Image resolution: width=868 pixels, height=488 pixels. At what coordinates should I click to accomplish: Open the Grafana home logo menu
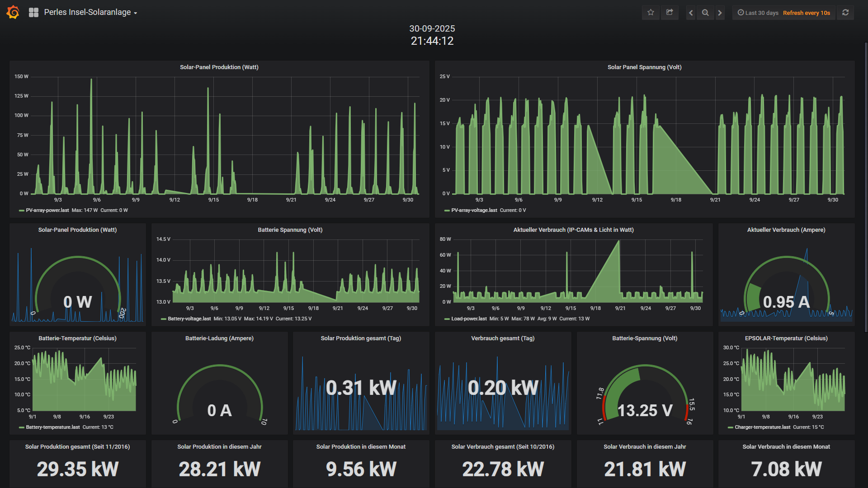13,12
